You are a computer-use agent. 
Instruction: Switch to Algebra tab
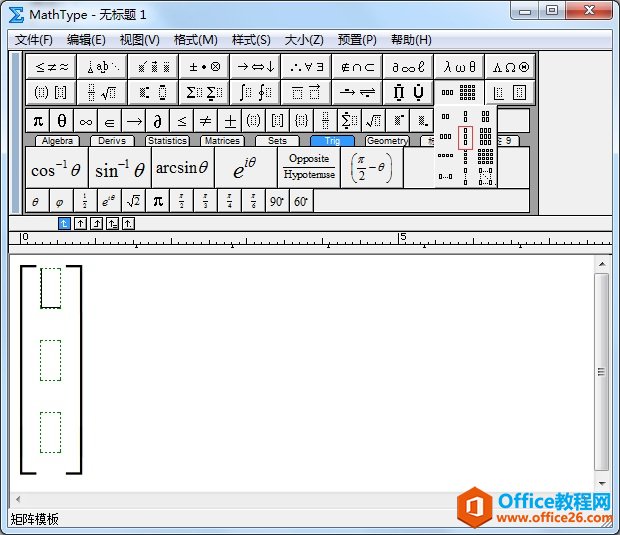pos(57,141)
